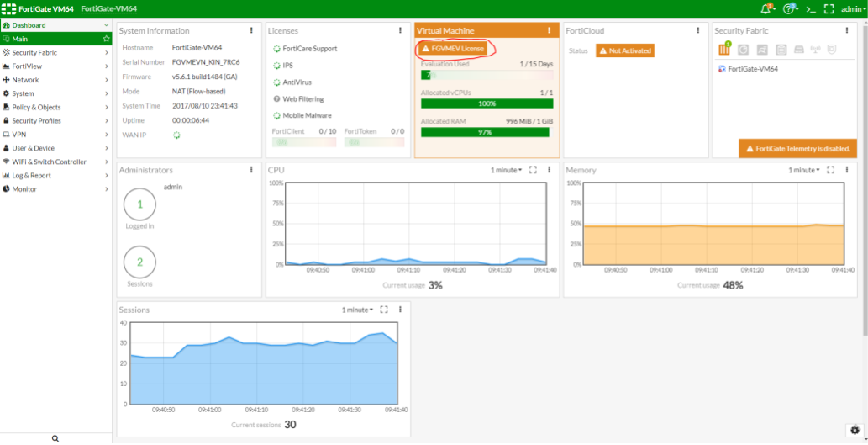Click the clipboard icon in Security Fabric
The width and height of the screenshot is (868, 445).
[781, 50]
